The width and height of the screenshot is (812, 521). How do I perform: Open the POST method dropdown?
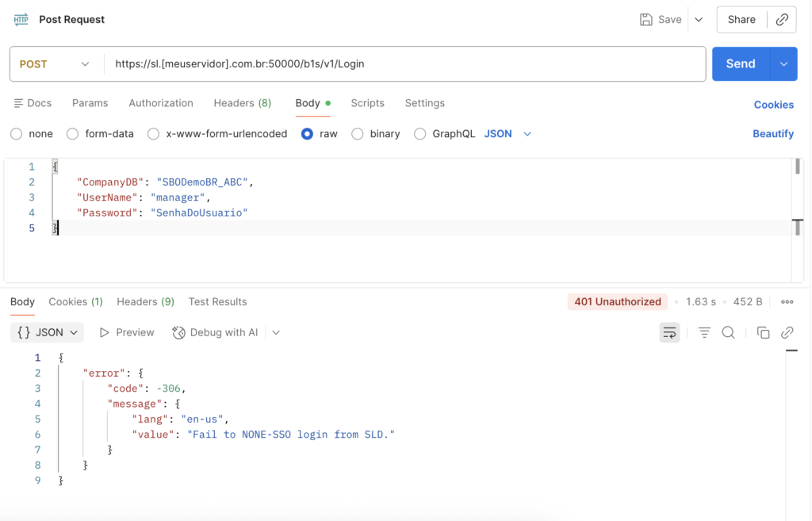click(54, 64)
